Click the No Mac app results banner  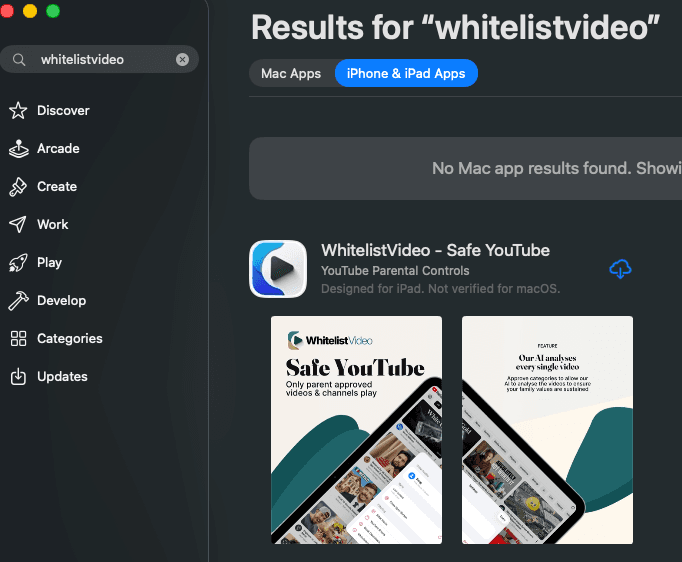[465, 169]
